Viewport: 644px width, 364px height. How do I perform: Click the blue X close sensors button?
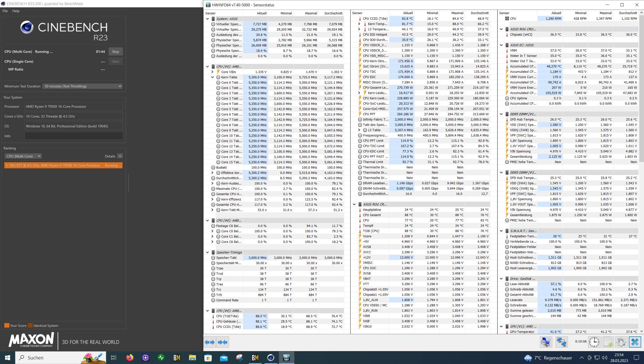635,342
